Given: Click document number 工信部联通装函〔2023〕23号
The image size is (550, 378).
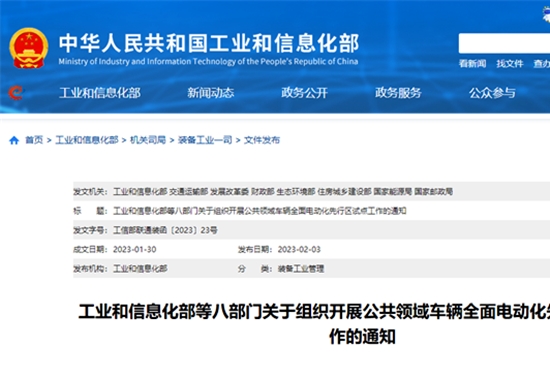Looking at the screenshot, I should 165,230.
